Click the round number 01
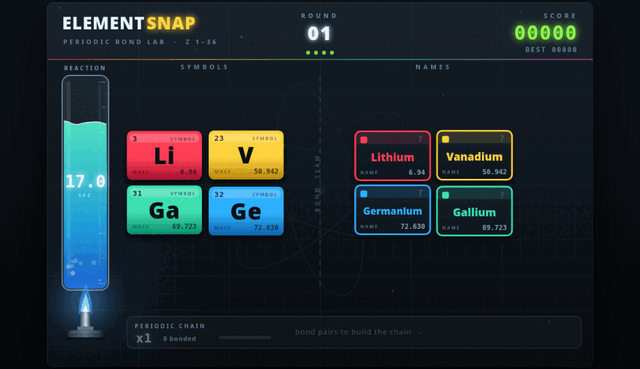 [319, 33]
